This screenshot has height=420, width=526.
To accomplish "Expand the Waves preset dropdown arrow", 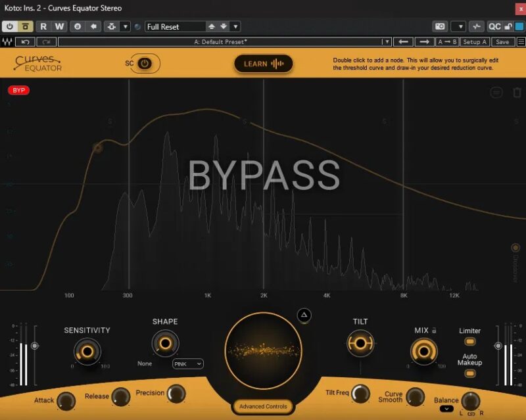I will (x=387, y=42).
